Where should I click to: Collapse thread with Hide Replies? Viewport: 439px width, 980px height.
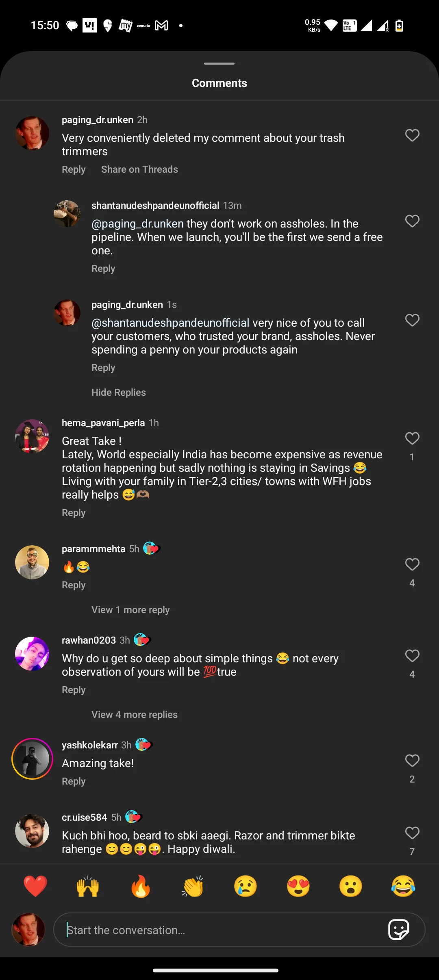pos(118,392)
